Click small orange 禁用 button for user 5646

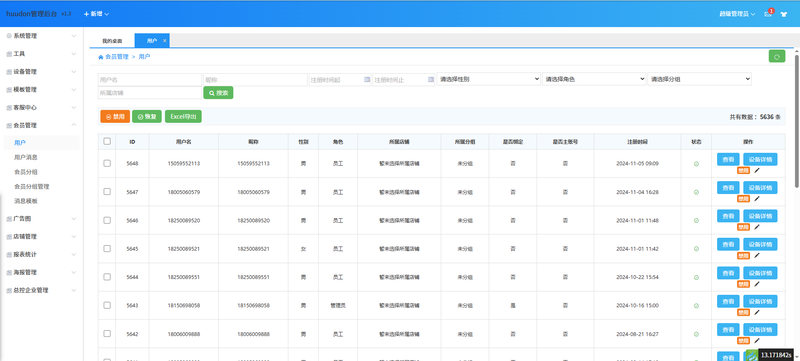point(743,227)
